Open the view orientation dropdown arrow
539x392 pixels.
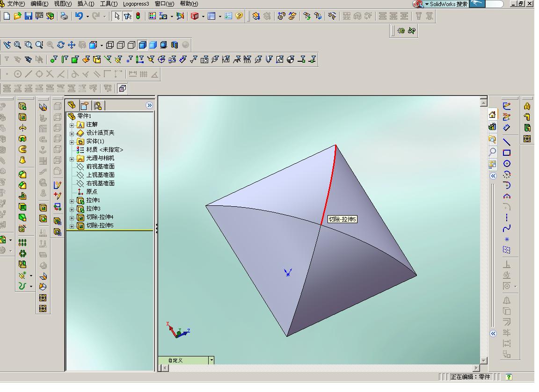tap(102, 44)
